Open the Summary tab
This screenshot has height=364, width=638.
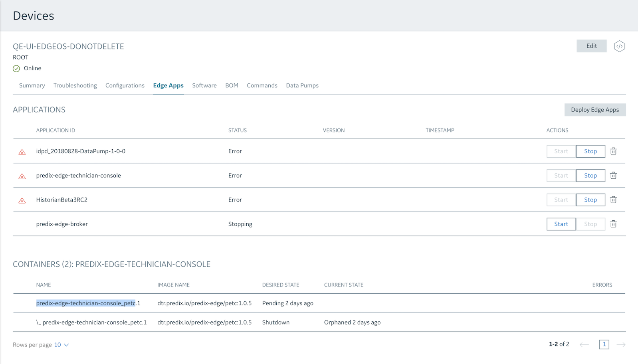tap(32, 85)
